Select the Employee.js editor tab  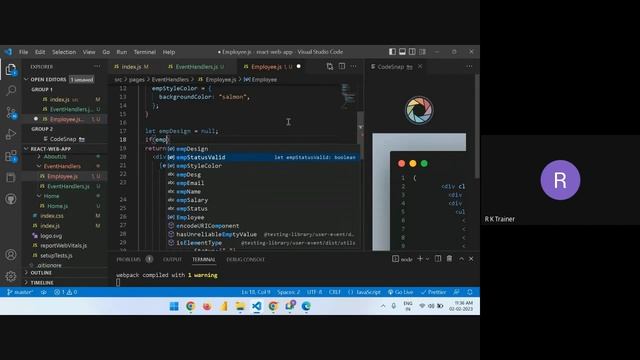271,67
